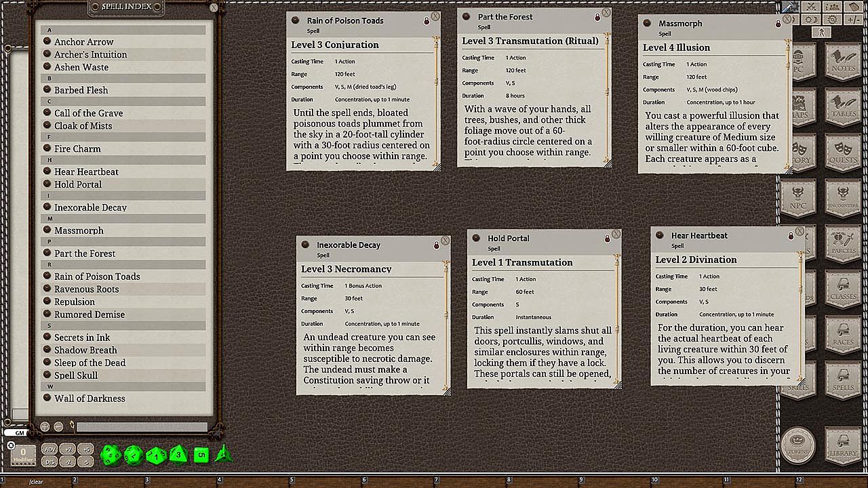Click the Massmorph card link icon
Viewport: 868px width, 488px height.
pos(648,23)
